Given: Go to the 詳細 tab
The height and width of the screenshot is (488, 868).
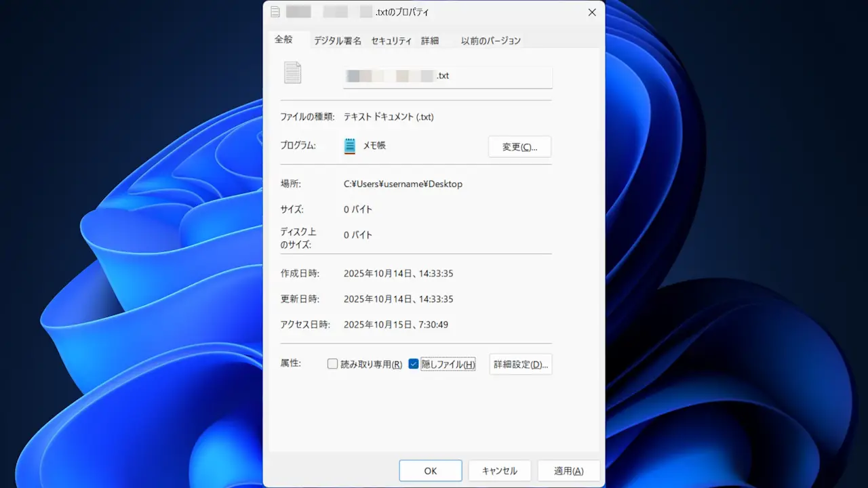Looking at the screenshot, I should 430,41.
